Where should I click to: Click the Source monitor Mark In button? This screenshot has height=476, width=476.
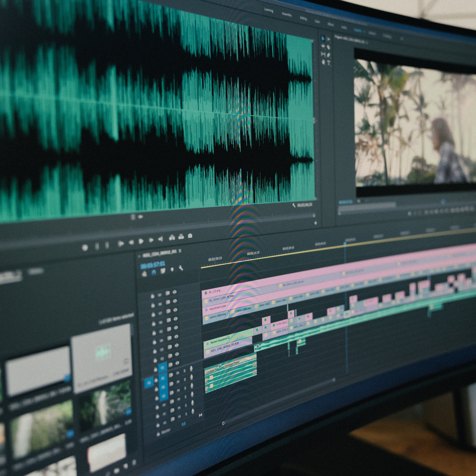97,246
